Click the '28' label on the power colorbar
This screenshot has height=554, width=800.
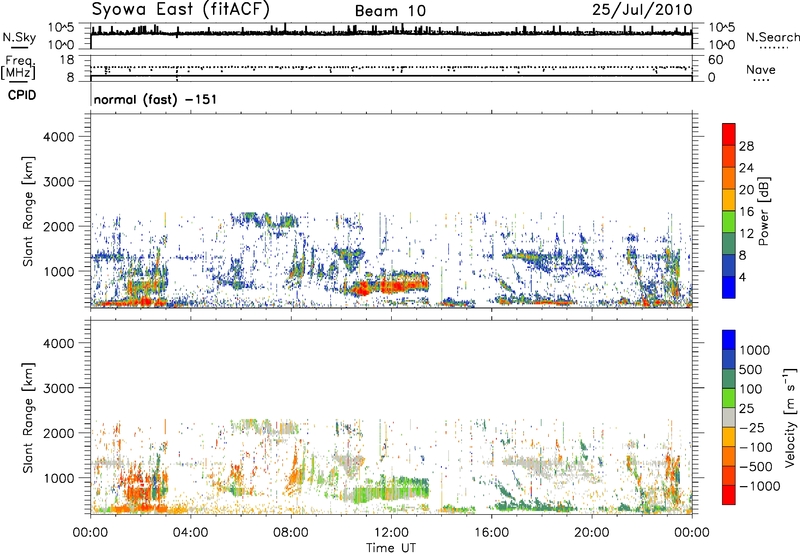click(x=745, y=146)
